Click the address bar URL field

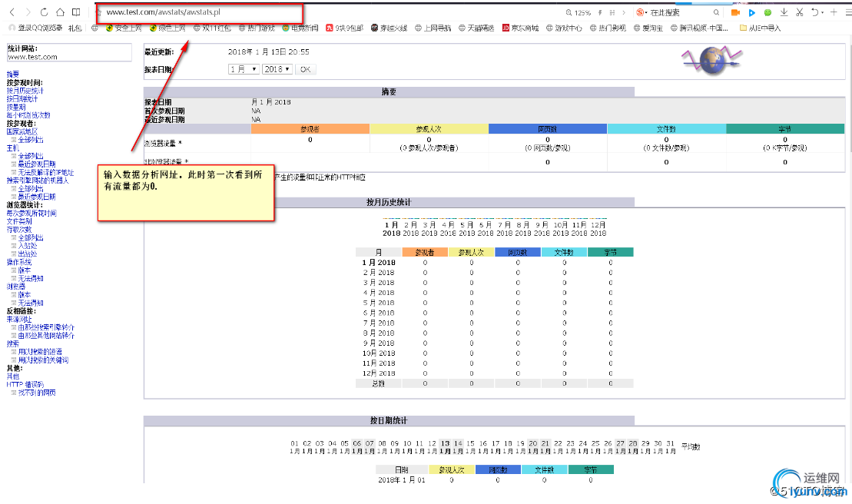click(x=200, y=12)
